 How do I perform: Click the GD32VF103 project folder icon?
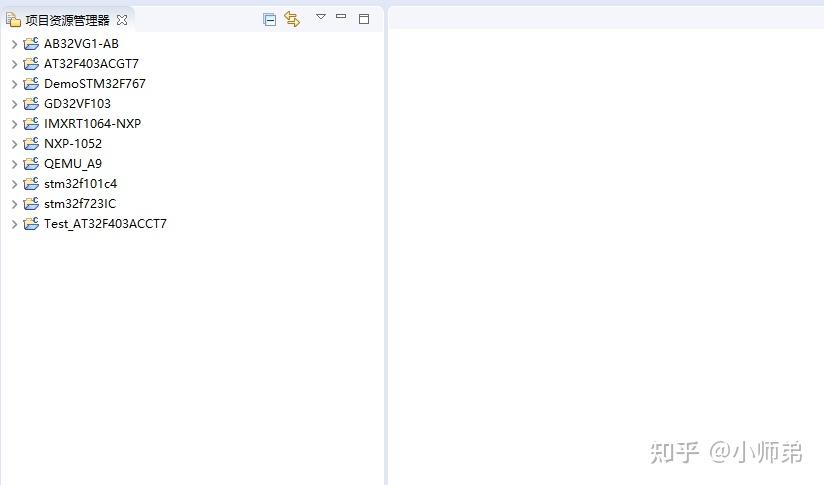pyautogui.click(x=31, y=104)
